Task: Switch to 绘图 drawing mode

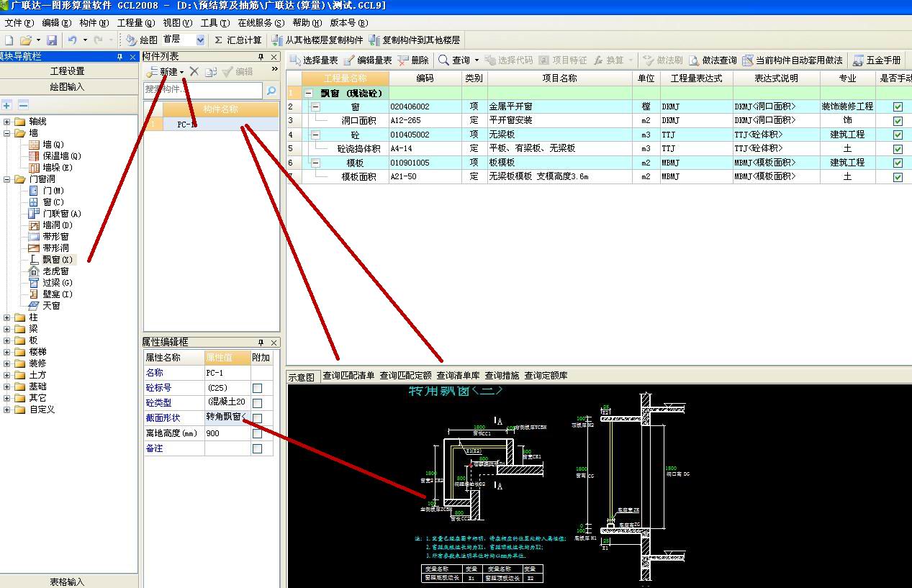Action: (141, 40)
